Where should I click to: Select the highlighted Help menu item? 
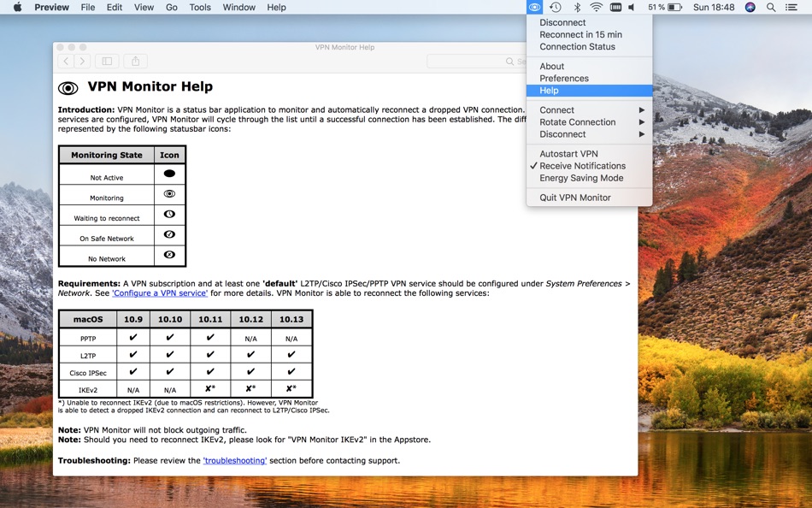pos(589,91)
